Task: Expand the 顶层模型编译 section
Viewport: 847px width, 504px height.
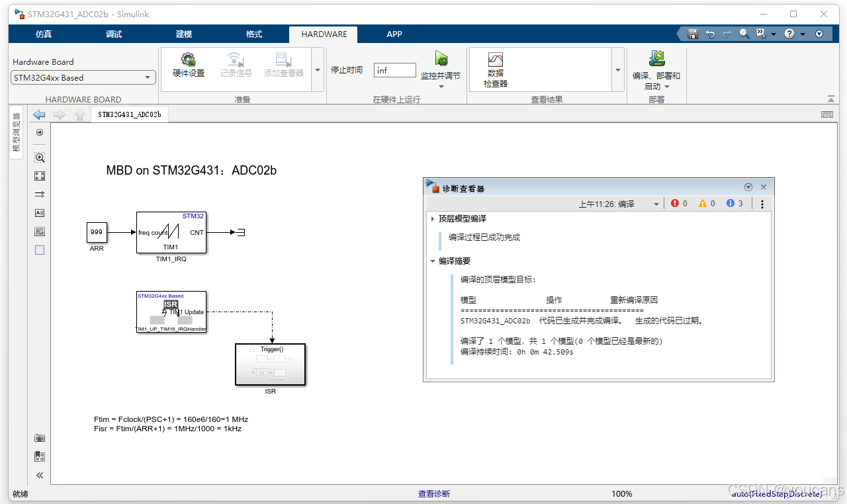Action: pos(433,218)
